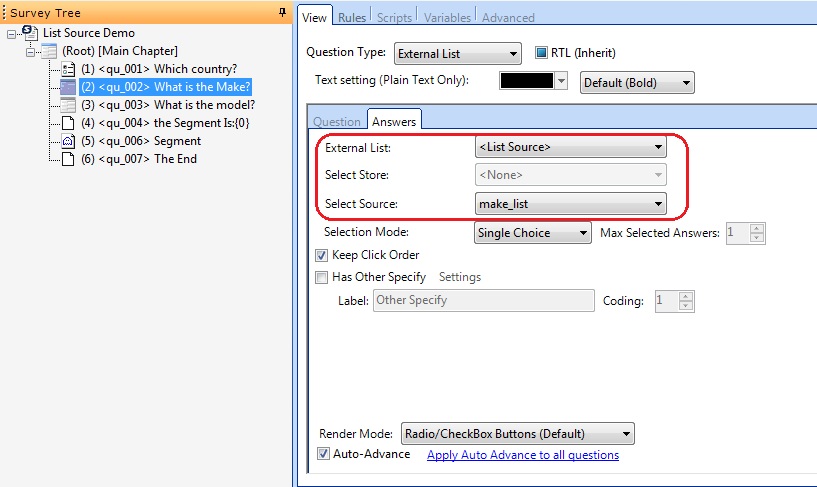This screenshot has width=817, height=487.
Task: Click the Other Specify label input field
Action: pyautogui.click(x=484, y=301)
